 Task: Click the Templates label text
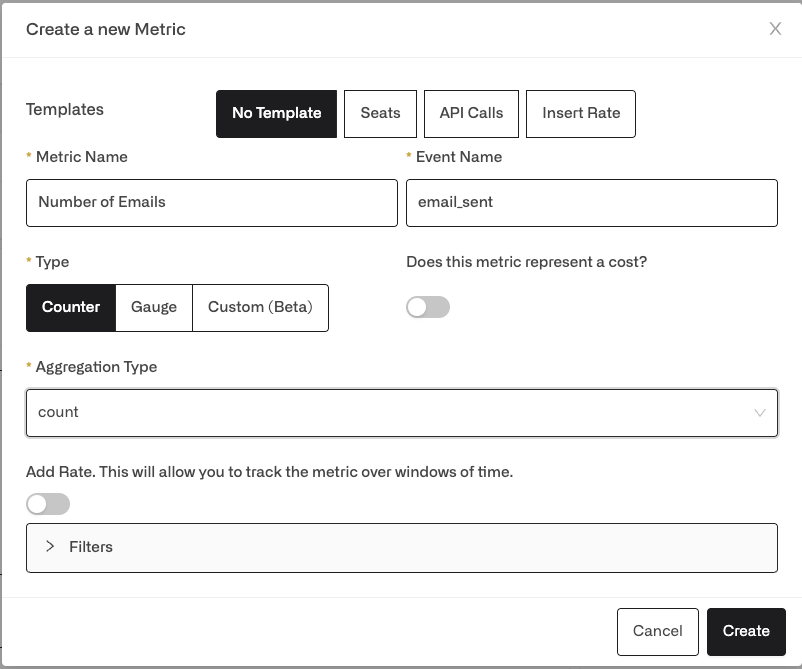click(x=65, y=109)
